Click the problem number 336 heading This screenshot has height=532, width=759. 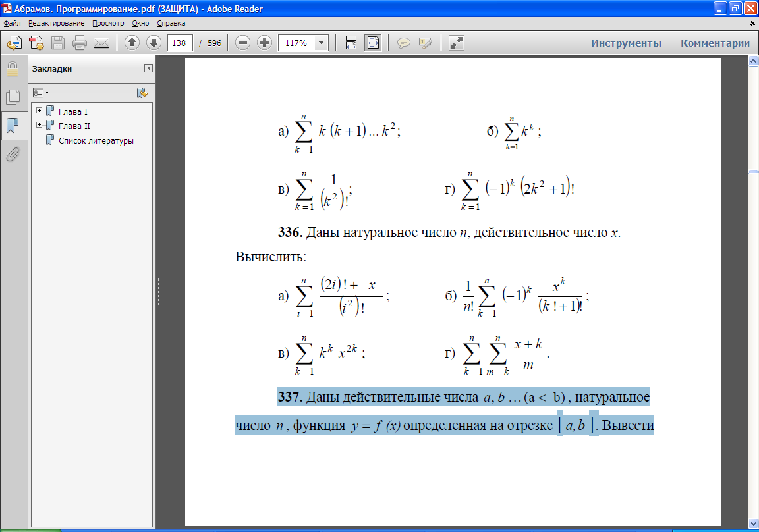point(290,232)
